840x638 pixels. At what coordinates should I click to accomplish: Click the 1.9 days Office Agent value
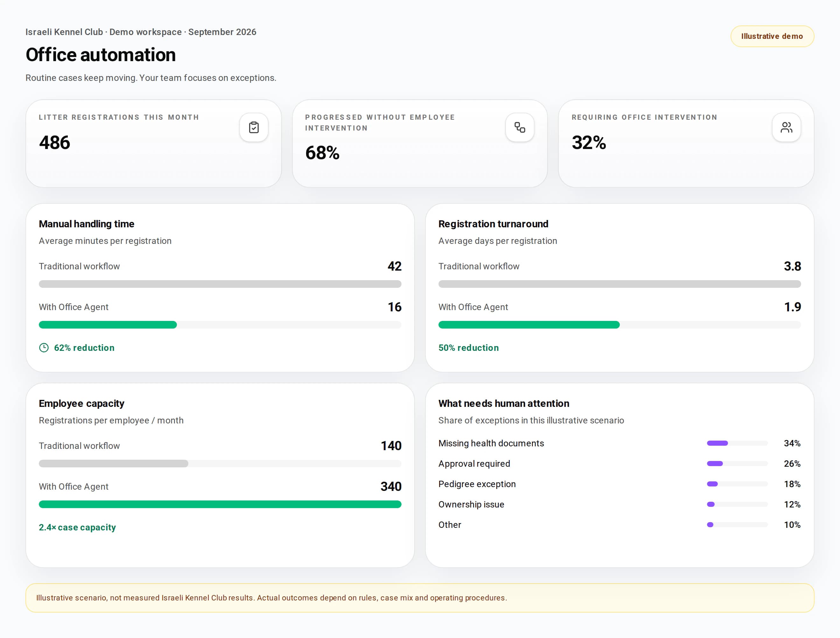(792, 307)
